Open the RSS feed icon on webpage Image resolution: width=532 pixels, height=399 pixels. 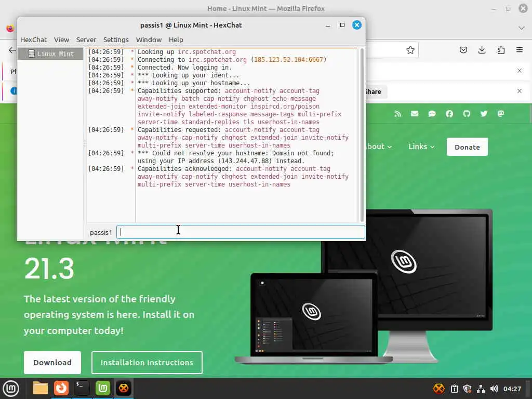tap(397, 114)
